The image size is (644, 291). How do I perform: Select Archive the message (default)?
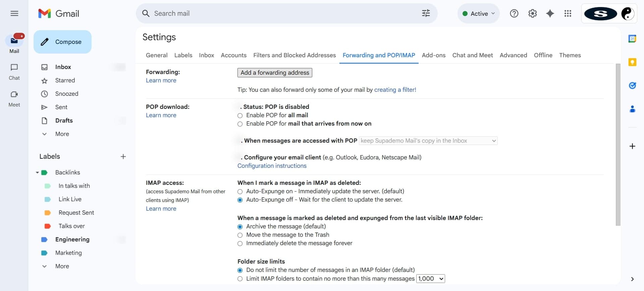tap(240, 227)
